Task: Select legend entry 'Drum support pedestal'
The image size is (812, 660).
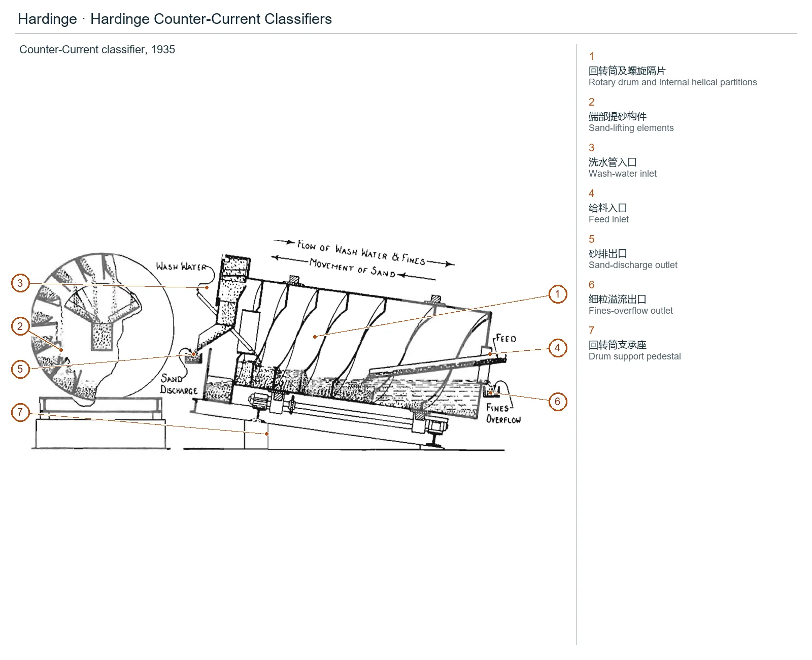Action: (634, 356)
